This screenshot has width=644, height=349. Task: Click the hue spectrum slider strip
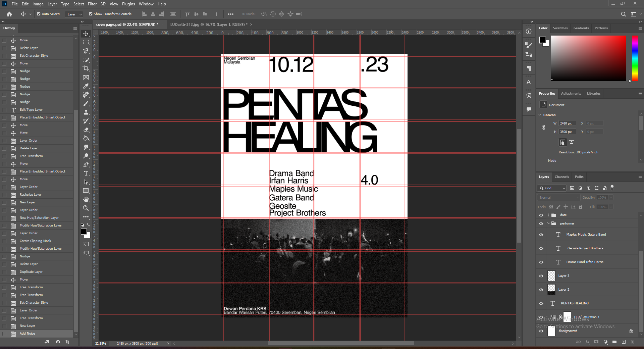point(635,58)
